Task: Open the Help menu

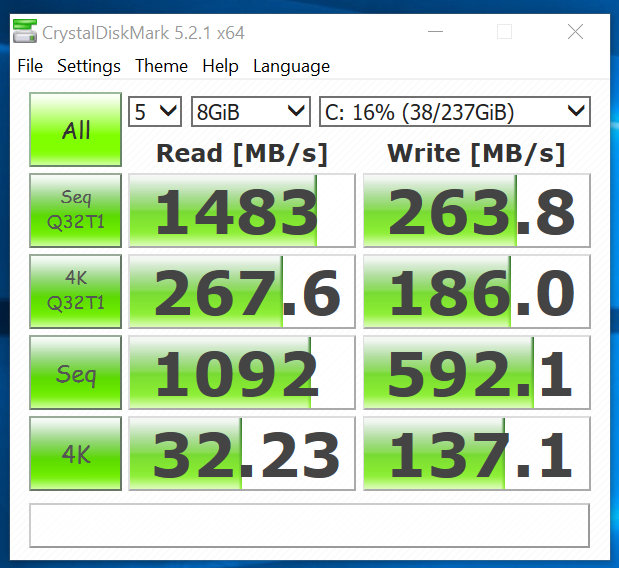Action: click(220, 66)
